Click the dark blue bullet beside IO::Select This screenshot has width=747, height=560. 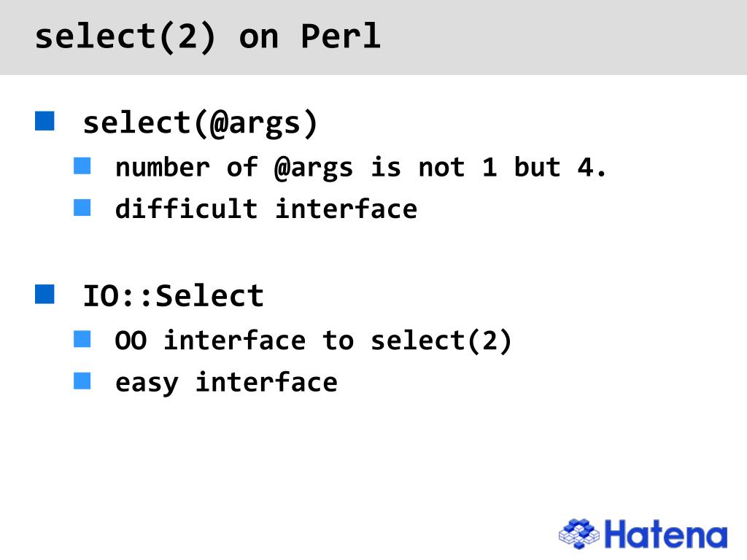click(44, 294)
